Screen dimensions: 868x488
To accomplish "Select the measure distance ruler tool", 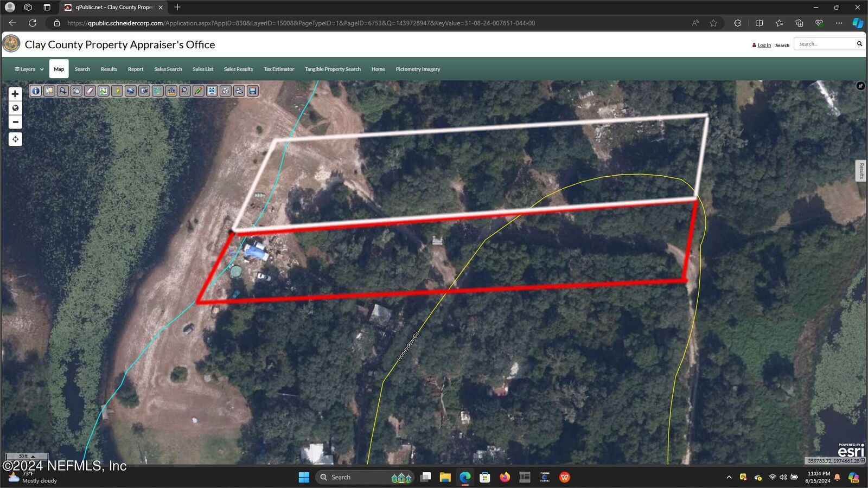I will (x=171, y=91).
